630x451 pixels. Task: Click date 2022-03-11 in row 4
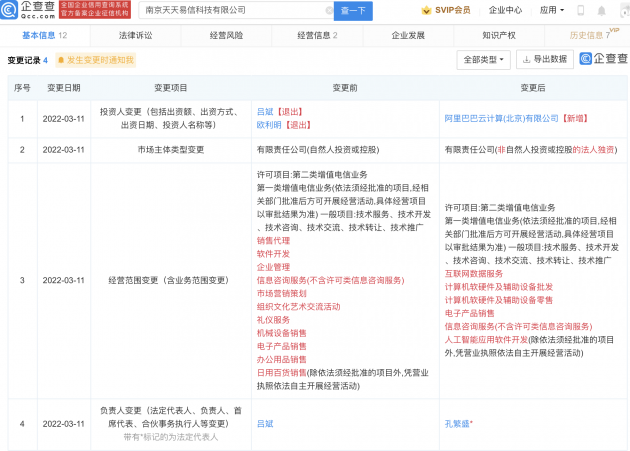(x=63, y=424)
